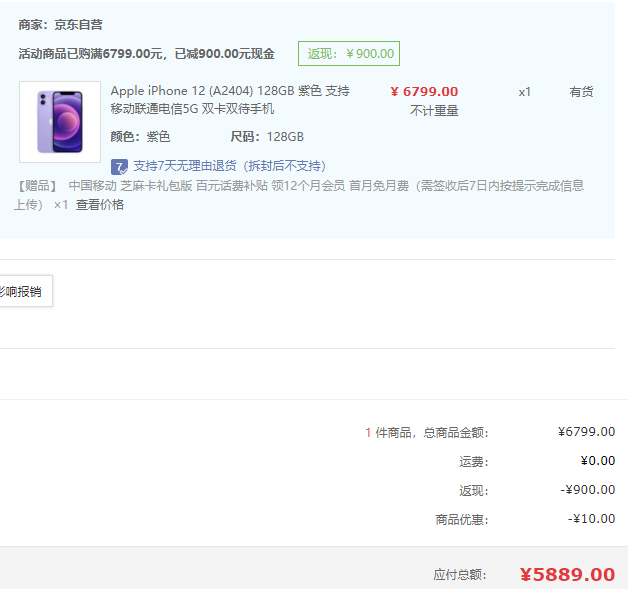Click the 颜色：紫色 attribute
Screen dimensions: 628x589
pyautogui.click(x=141, y=137)
